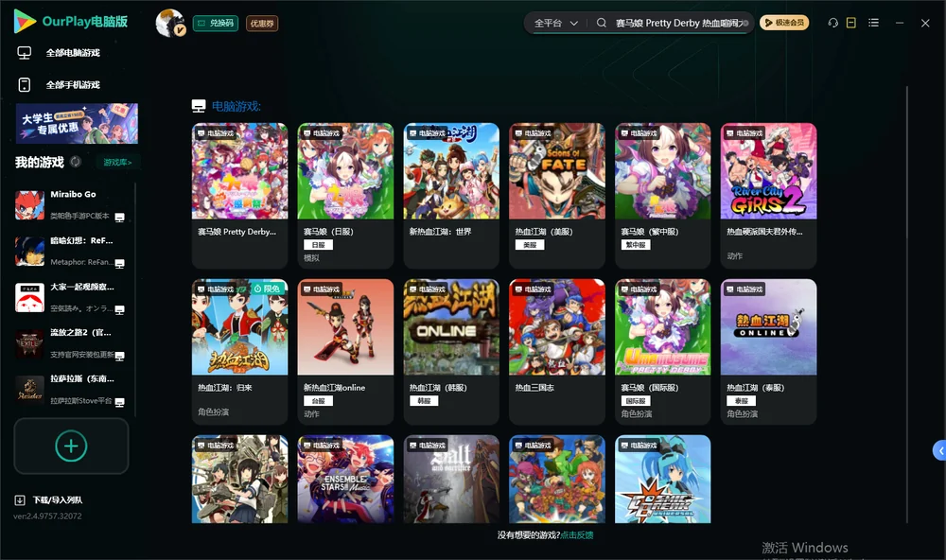Open 流放之路2 from my games

[x=71, y=343]
